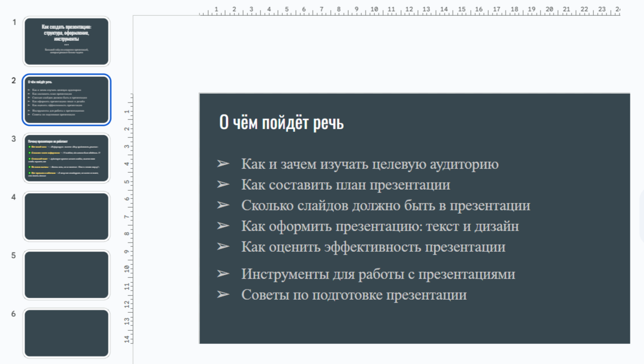This screenshot has width=644, height=364.
Task: Open slide 1 thumbnail in the filmstrip
Action: tap(66, 41)
